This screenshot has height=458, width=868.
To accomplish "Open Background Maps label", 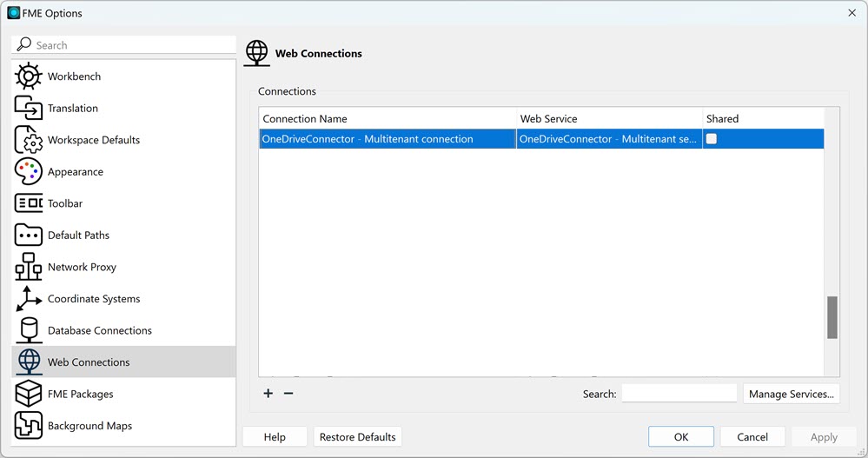I will click(x=89, y=425).
